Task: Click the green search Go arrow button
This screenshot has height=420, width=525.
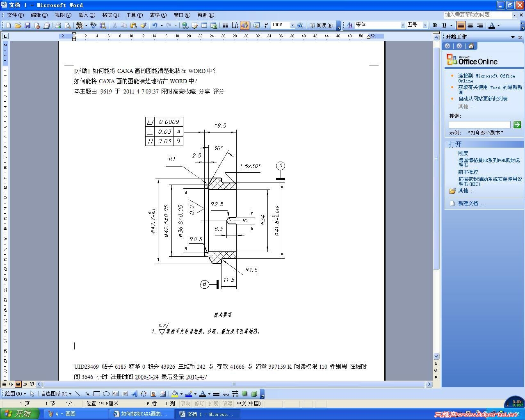Action: [x=517, y=125]
